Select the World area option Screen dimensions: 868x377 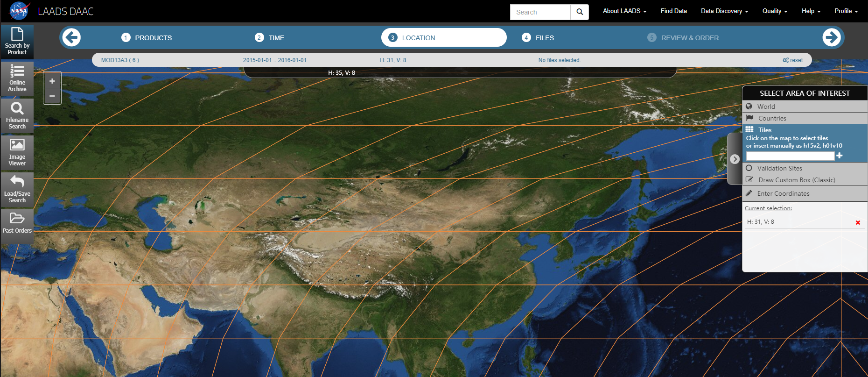click(805, 107)
